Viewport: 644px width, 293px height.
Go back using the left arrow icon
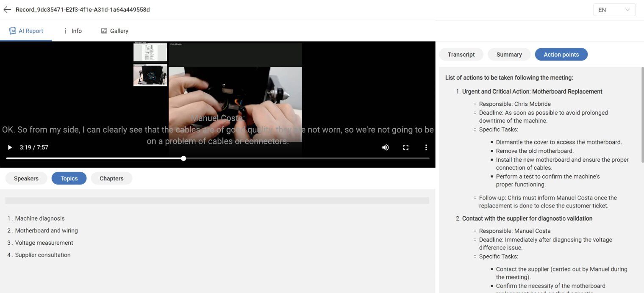pos(7,9)
